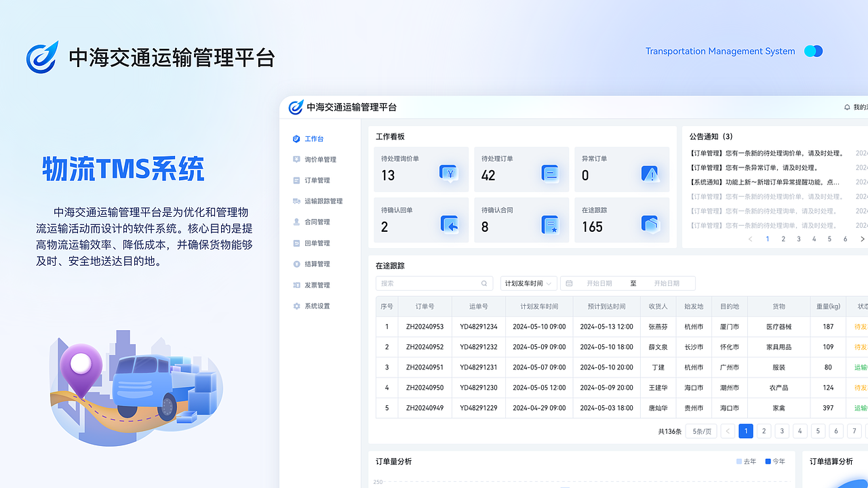Click the 结算管理 sidebar icon
The width and height of the screenshot is (868, 488).
296,264
